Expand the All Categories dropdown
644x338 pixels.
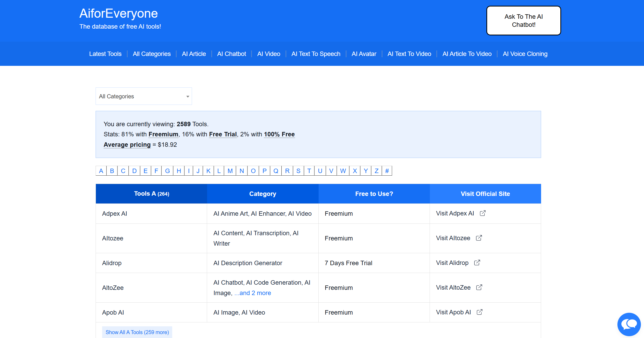coord(144,96)
